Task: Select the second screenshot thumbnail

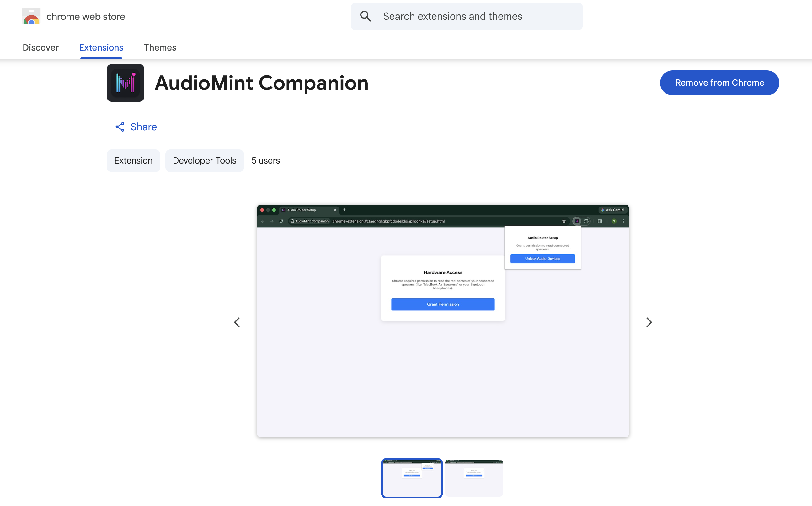Action: click(x=474, y=478)
